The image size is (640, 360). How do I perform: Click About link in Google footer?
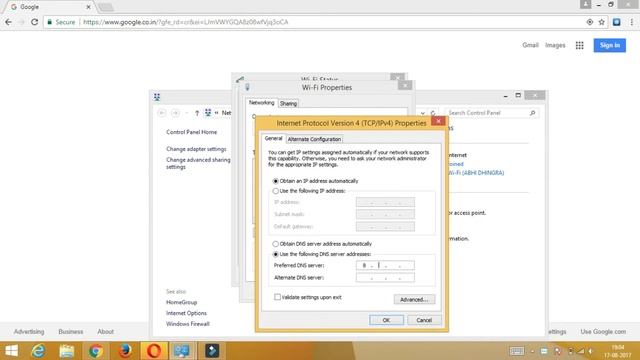pyautogui.click(x=105, y=332)
